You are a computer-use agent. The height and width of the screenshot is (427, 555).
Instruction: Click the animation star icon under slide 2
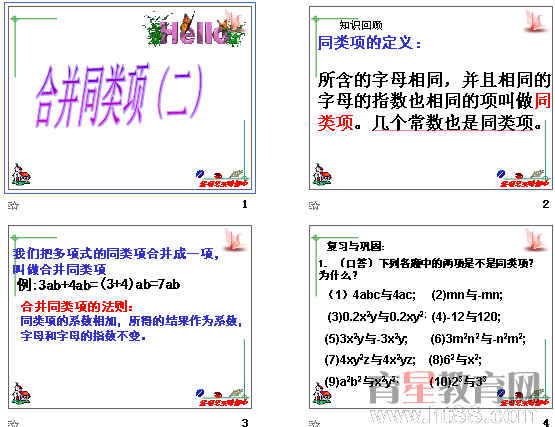[x=314, y=205]
